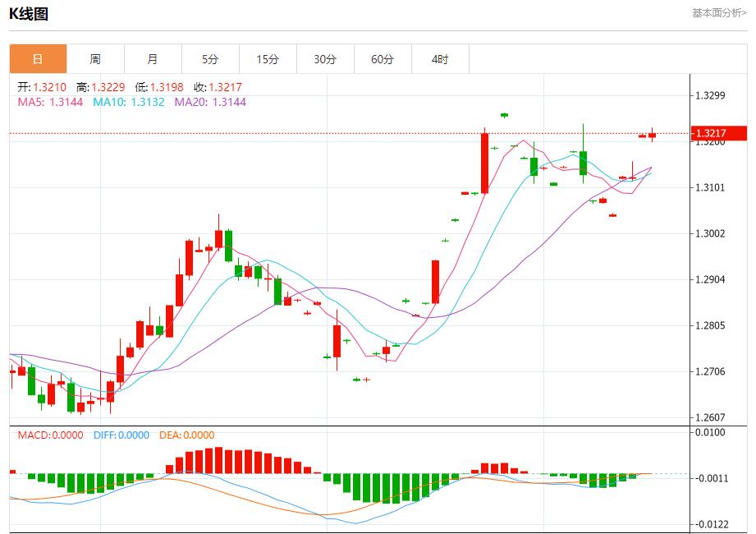Switch to the 周 weekly tab
This screenshot has width=756, height=534.
[95, 59]
